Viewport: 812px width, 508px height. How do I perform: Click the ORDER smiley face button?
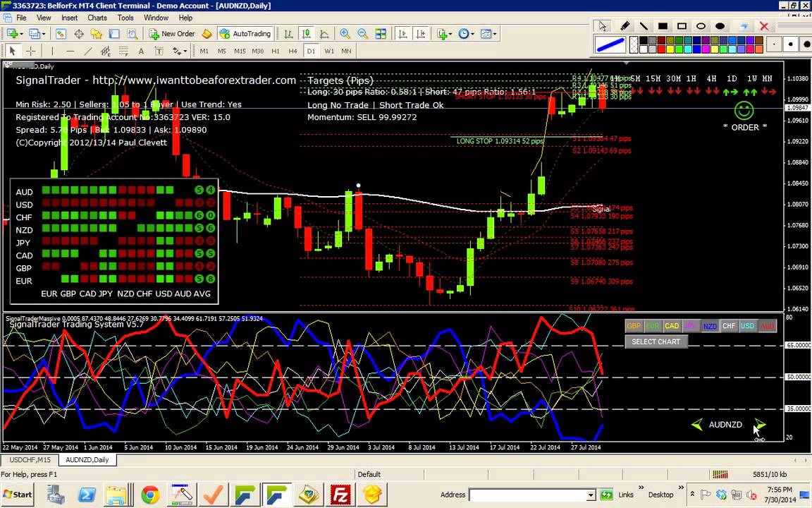click(744, 110)
